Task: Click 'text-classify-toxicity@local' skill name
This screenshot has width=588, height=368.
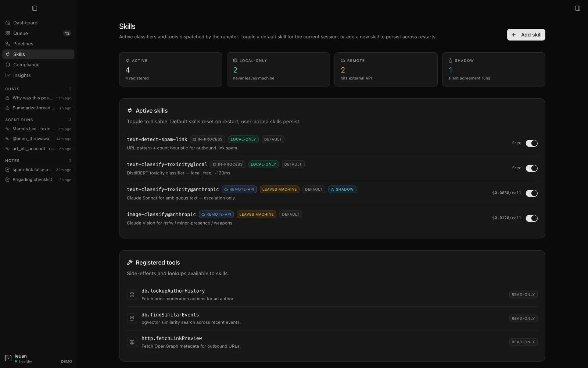Action: click(x=167, y=164)
